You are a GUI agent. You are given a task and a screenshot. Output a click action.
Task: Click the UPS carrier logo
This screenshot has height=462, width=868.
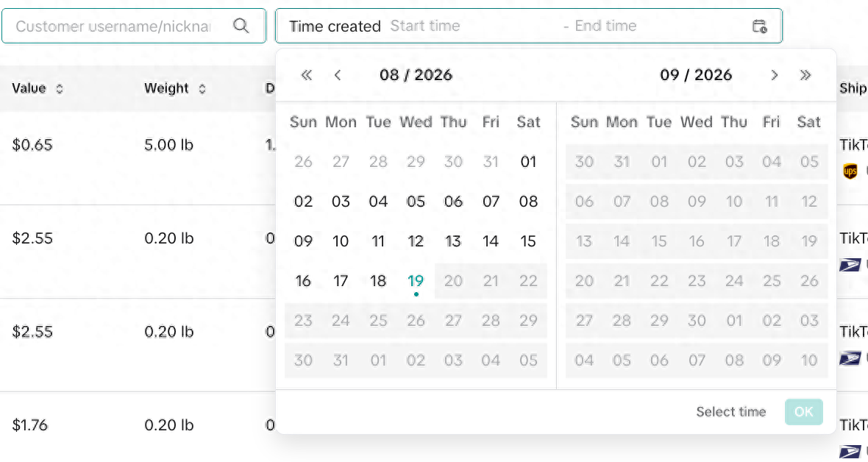point(850,171)
